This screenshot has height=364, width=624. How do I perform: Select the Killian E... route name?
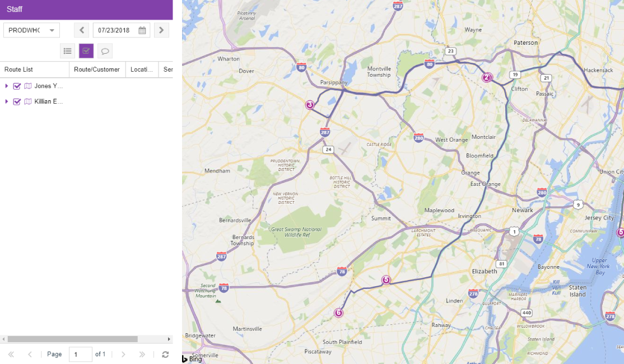pos(49,101)
